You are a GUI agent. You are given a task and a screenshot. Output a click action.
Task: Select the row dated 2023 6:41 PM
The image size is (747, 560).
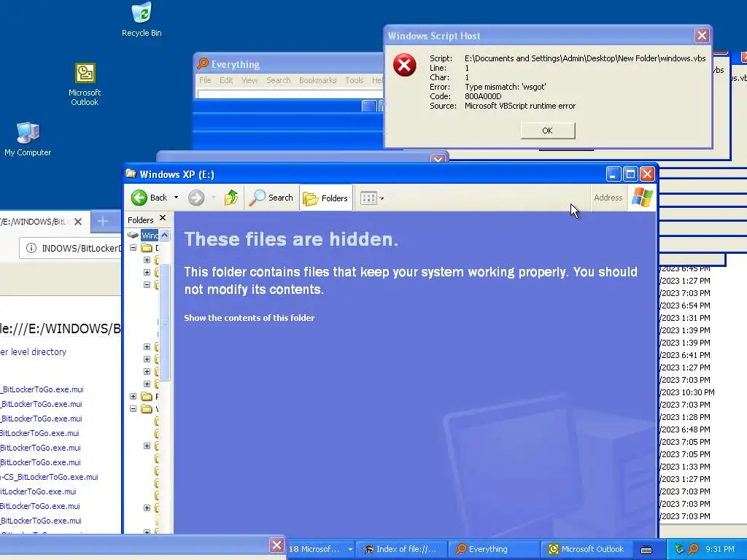click(x=686, y=355)
